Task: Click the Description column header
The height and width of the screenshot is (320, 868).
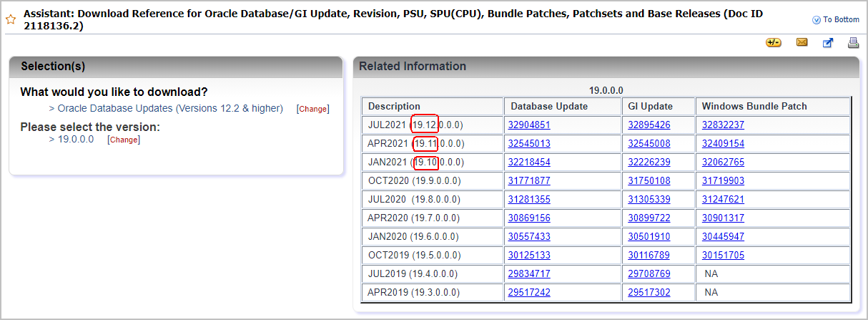Action: coord(433,106)
